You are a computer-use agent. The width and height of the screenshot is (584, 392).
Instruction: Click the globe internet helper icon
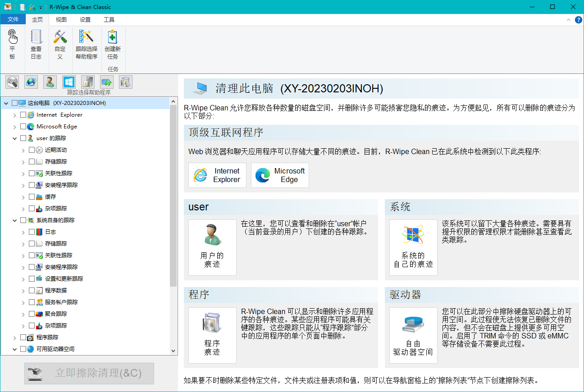coord(31,82)
